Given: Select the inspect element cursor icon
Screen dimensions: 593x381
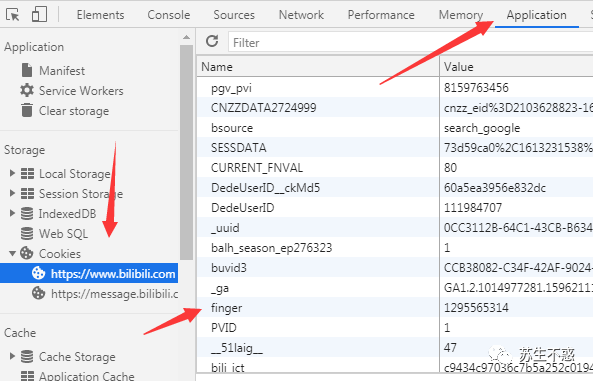Looking at the screenshot, I should (12, 15).
